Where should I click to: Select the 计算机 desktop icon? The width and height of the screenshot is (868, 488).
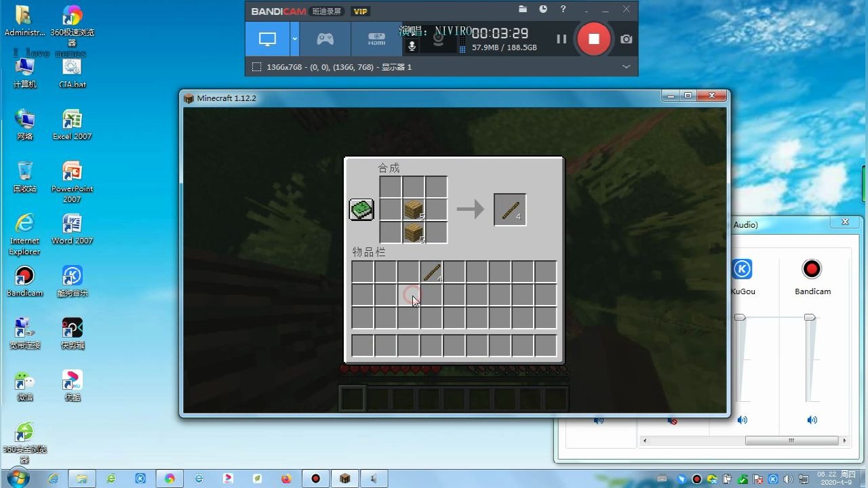click(x=24, y=73)
